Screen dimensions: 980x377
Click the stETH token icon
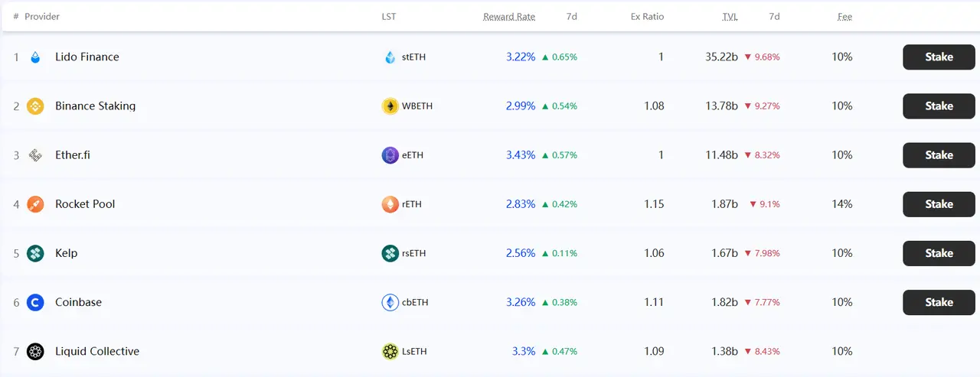(390, 57)
